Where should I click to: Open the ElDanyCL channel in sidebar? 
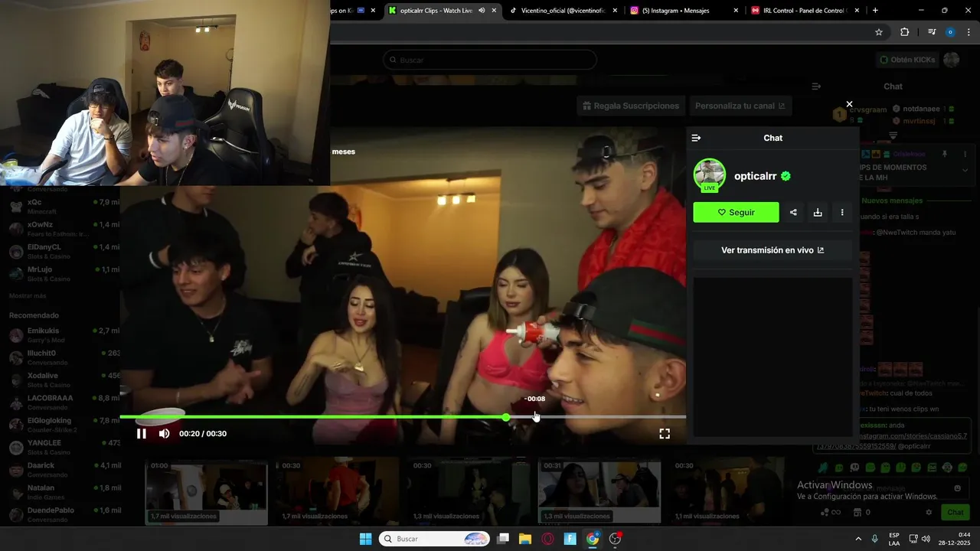60,251
